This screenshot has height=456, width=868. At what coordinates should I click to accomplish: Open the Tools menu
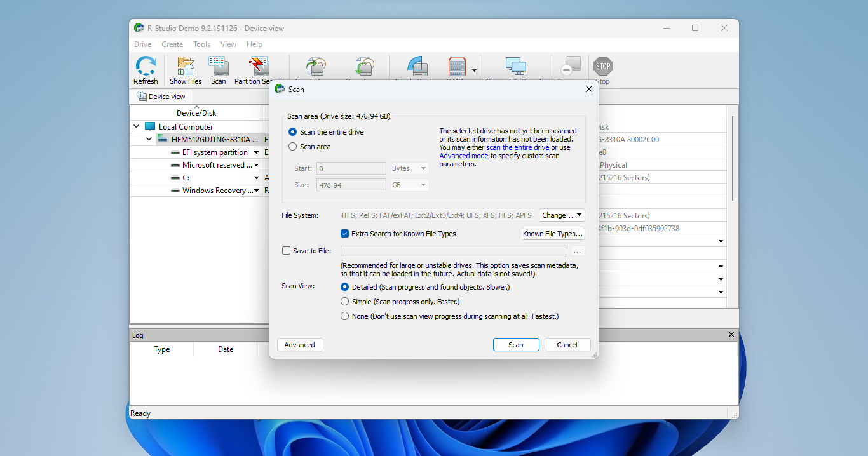click(202, 44)
